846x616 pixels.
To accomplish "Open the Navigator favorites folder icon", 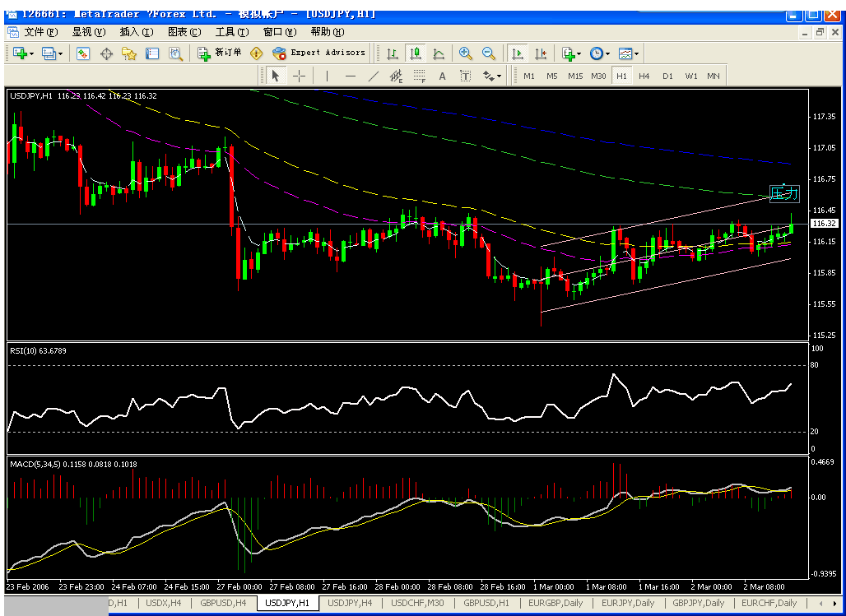I will pyautogui.click(x=129, y=53).
